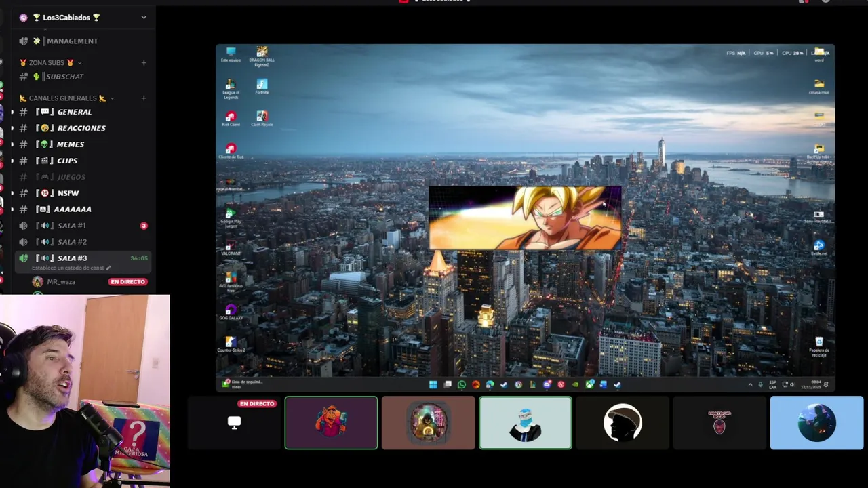Show hidden tray icons chevron
The width and height of the screenshot is (868, 488).
[750, 385]
